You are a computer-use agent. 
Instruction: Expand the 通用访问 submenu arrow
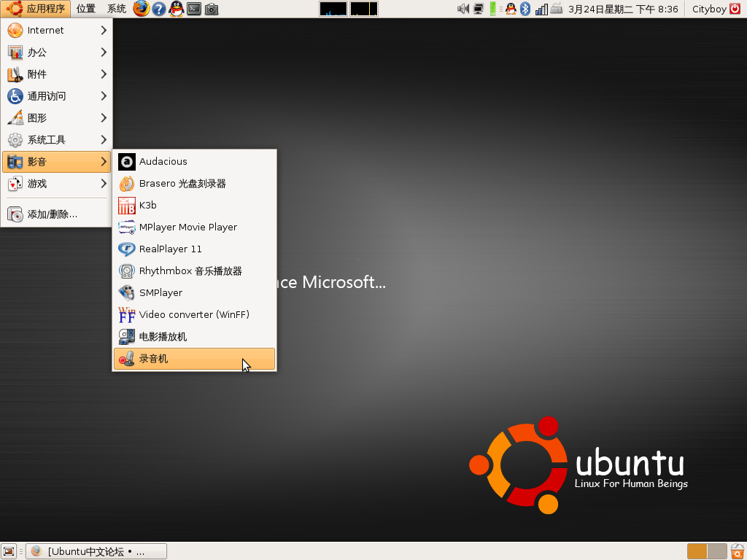pyautogui.click(x=104, y=96)
